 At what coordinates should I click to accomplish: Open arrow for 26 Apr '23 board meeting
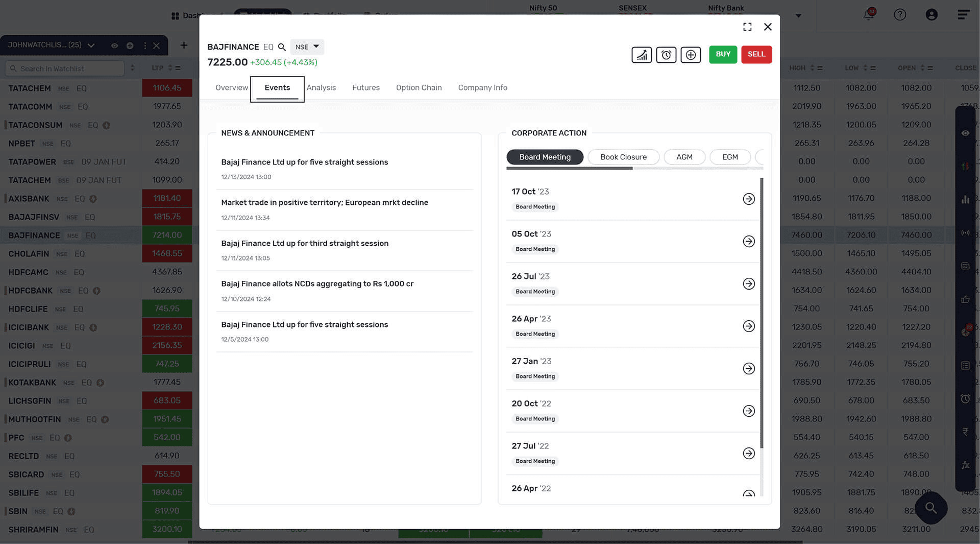(749, 326)
